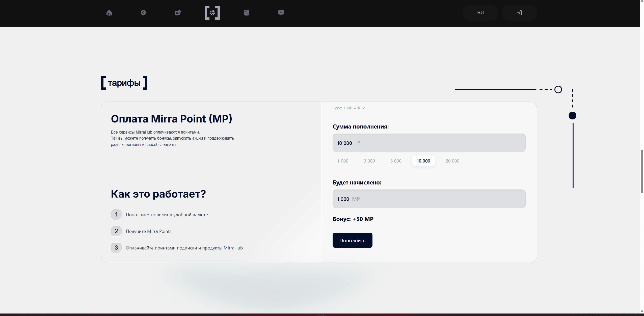Click the step number 1 badge

116,214
